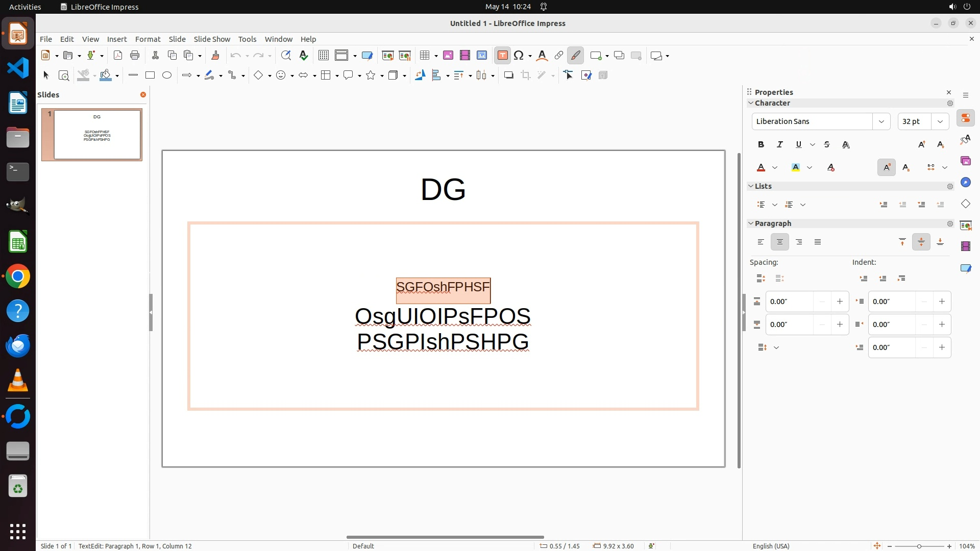Image resolution: width=980 pixels, height=551 pixels.
Task: Open the Format menu
Action: pyautogui.click(x=148, y=39)
